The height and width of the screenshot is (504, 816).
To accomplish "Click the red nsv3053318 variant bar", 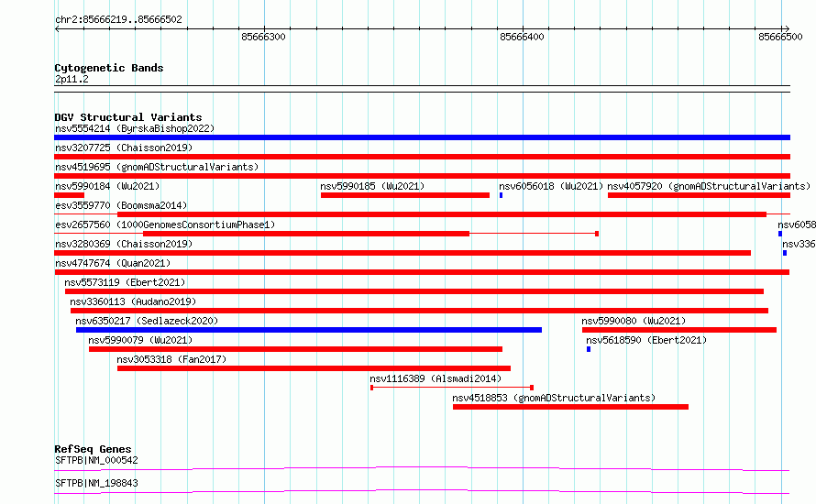I will (314, 368).
